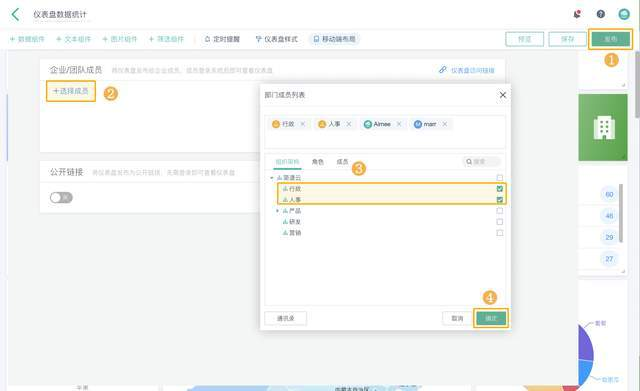Switch to the 成员 members tab
Image resolution: width=640 pixels, height=391 pixels.
pos(342,162)
